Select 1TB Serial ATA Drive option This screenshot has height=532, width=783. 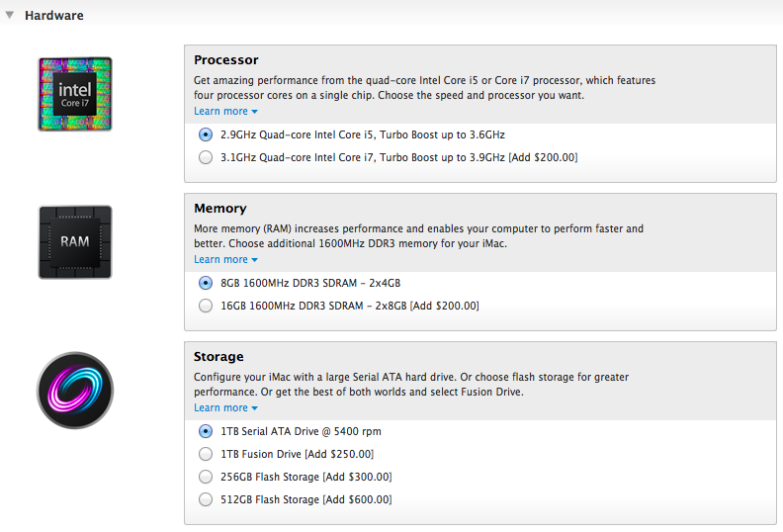point(206,431)
